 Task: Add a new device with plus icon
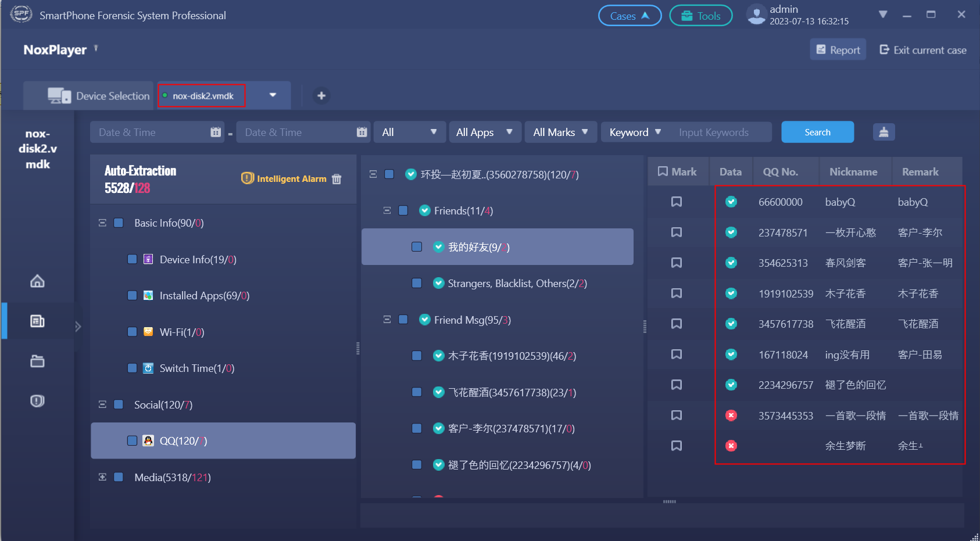click(321, 95)
